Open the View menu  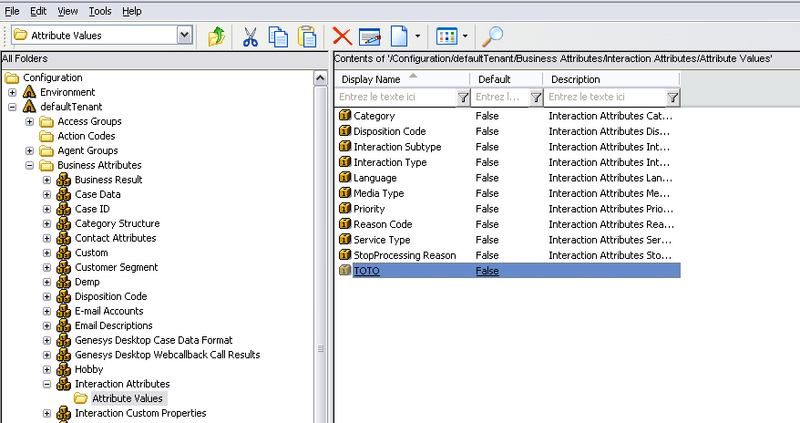[68, 10]
